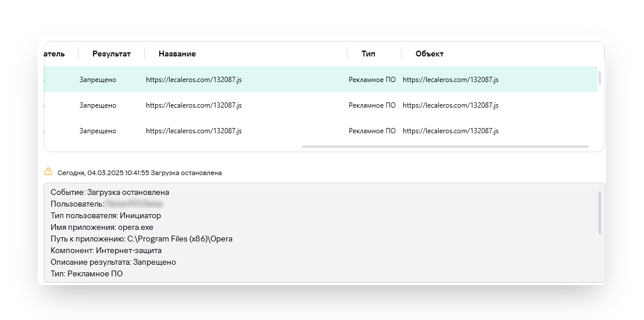Click the partially visible "атель" column header
Image resolution: width=644 pixels, height=320 pixels.
click(53, 54)
